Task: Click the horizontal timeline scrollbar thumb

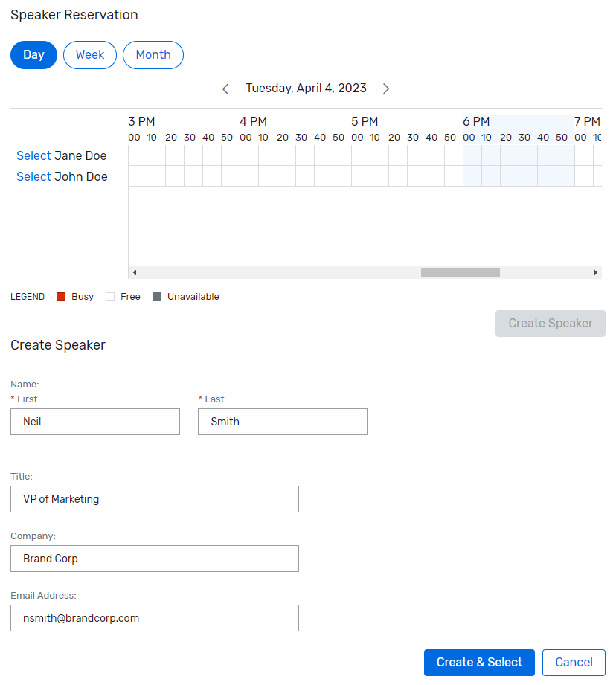Action: [460, 273]
